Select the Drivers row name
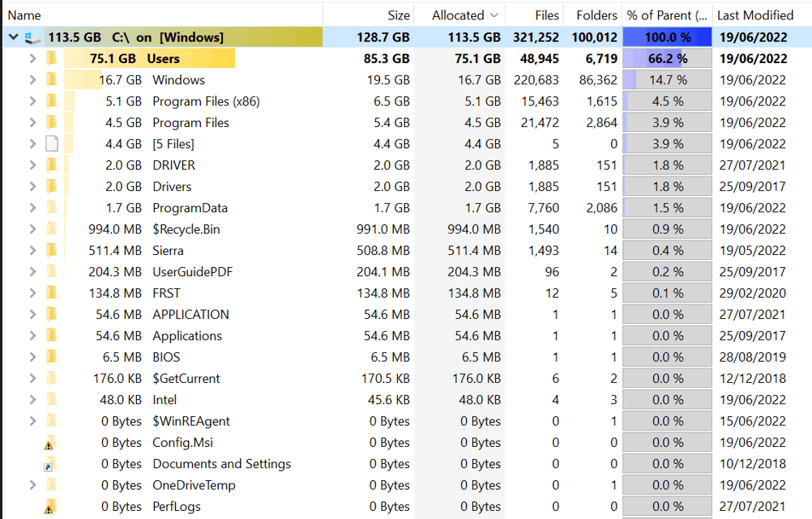Viewport: 812px width, 519px height. point(172,186)
